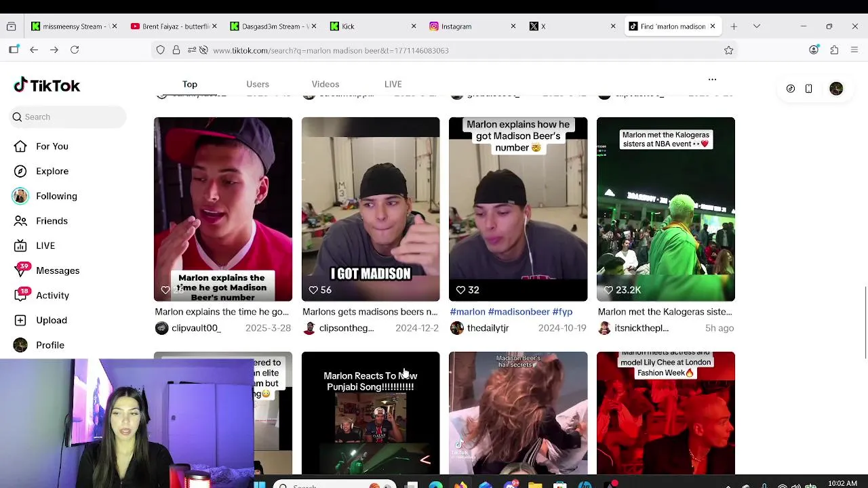Open video 'Marlon explains how he got Madison Beer's number'
Image resolution: width=868 pixels, height=488 pixels.
(518, 209)
